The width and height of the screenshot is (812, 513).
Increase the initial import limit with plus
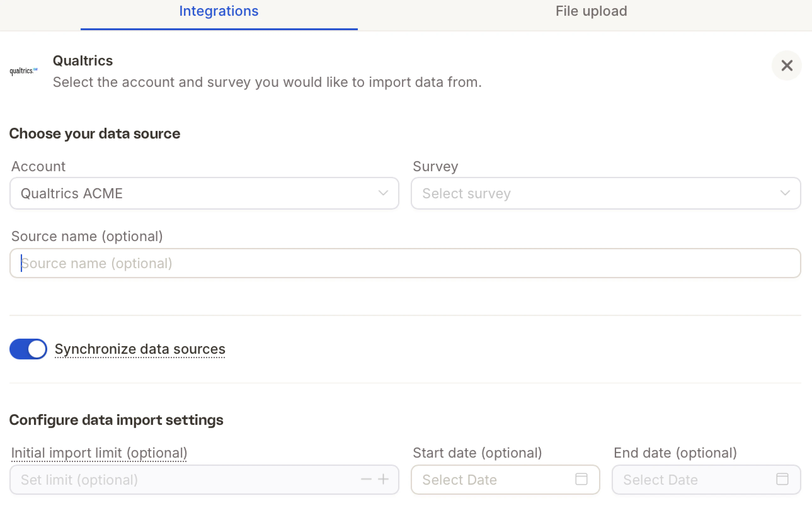(x=383, y=479)
